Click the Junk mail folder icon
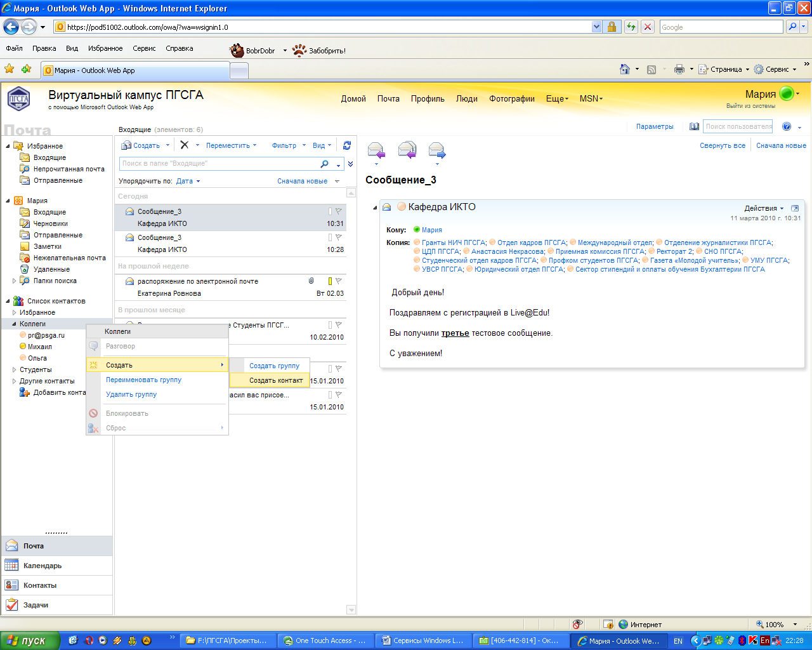Image resolution: width=812 pixels, height=650 pixels. [x=25, y=258]
